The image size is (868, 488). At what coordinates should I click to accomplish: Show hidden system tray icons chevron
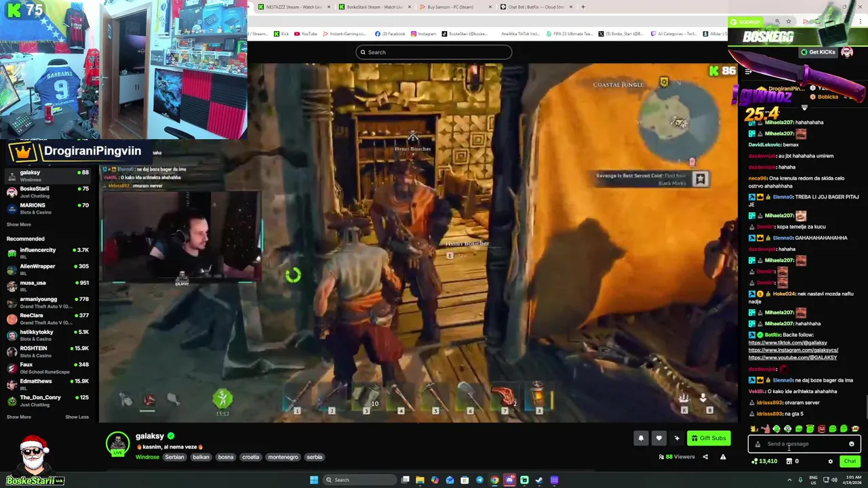click(x=789, y=480)
